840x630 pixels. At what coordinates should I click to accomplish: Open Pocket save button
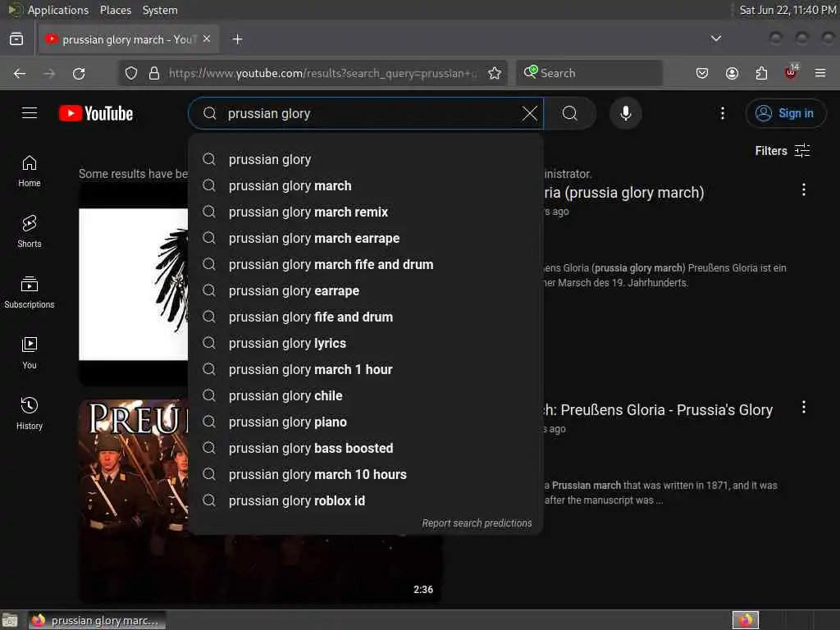pyautogui.click(x=702, y=73)
